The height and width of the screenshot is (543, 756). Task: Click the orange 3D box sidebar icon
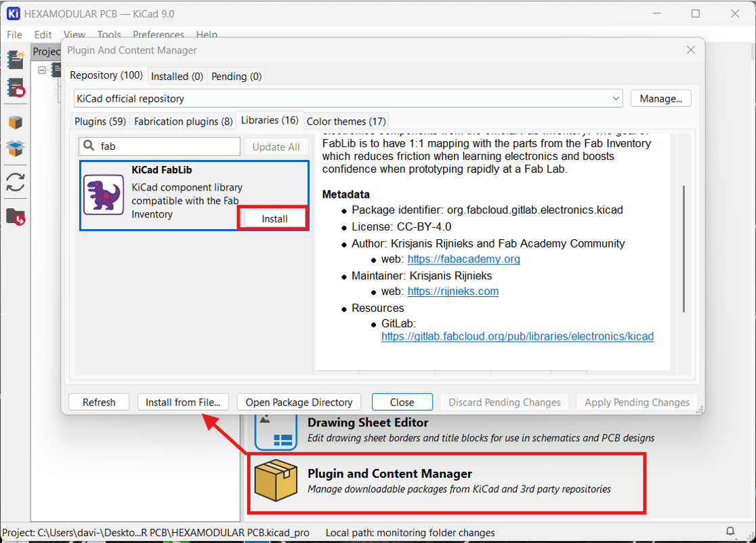pyautogui.click(x=16, y=122)
